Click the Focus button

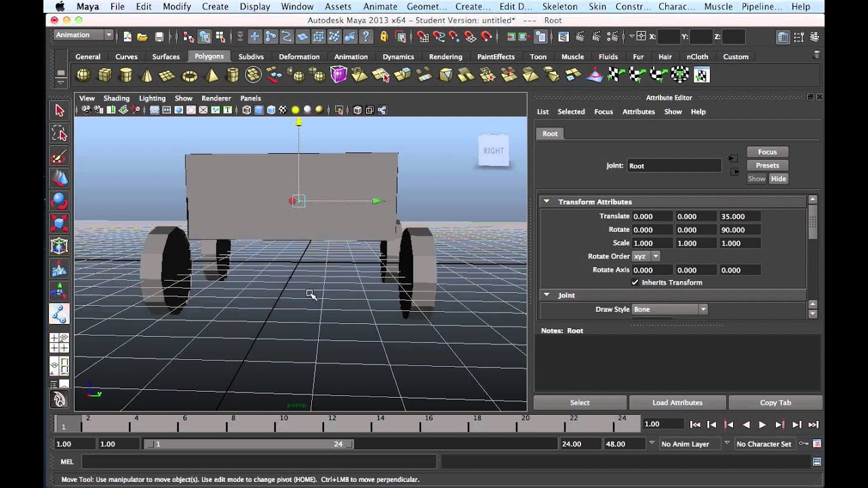point(767,152)
